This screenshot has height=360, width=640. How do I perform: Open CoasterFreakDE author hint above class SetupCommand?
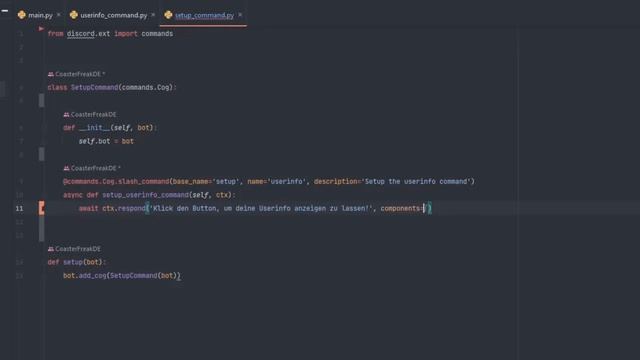click(76, 74)
